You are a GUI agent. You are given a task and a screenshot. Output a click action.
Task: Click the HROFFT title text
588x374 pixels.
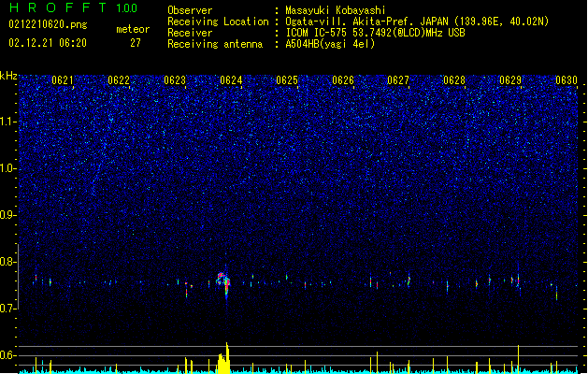pos(58,7)
